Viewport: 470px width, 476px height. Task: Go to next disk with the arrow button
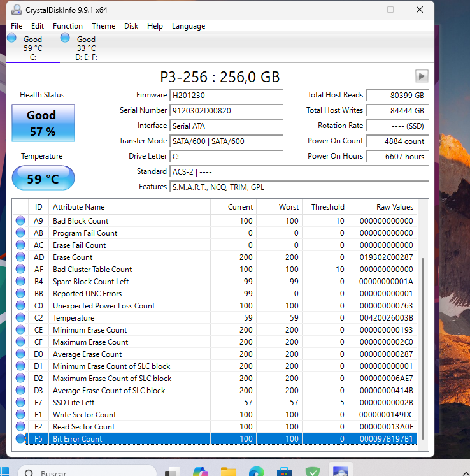[422, 76]
